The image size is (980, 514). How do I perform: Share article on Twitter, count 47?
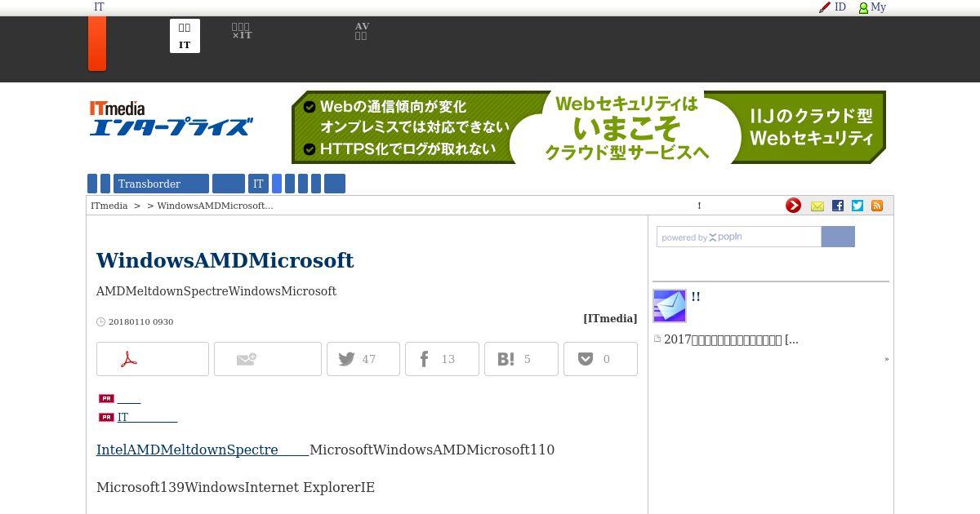[x=363, y=359]
